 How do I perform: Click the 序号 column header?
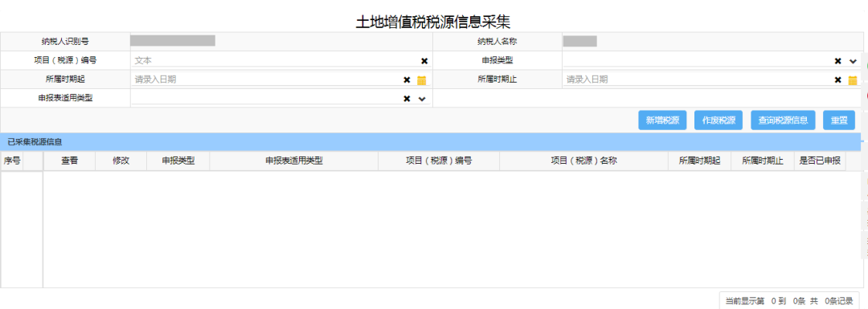tap(11, 161)
